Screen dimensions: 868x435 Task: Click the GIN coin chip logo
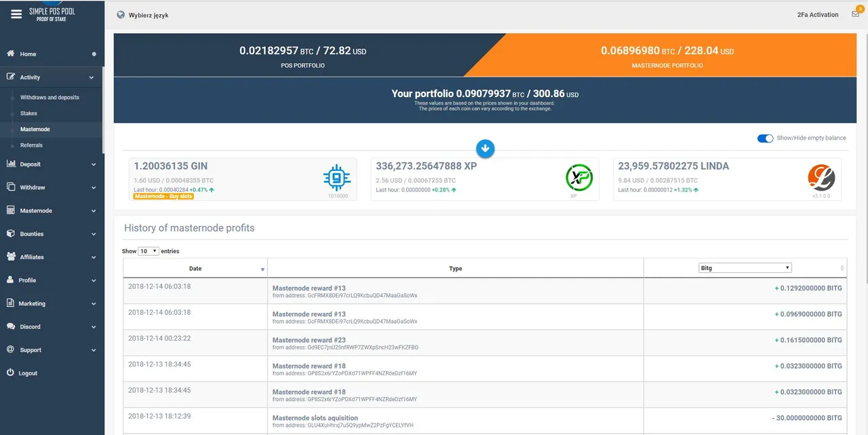point(336,178)
